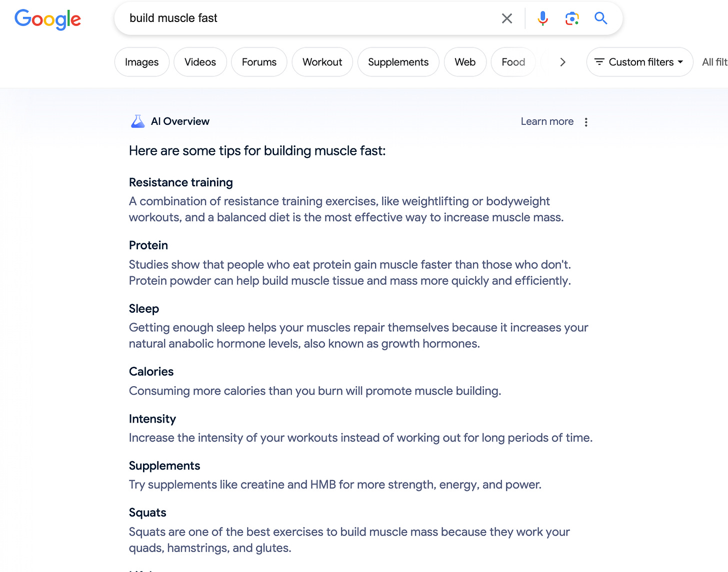This screenshot has width=728, height=572.
Task: Select the Forums filter
Action: (x=259, y=62)
